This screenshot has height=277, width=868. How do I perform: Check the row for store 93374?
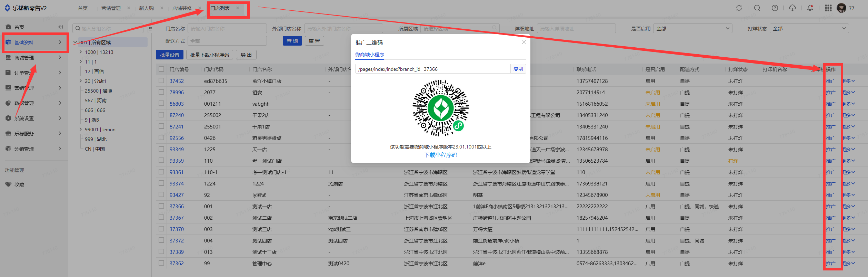pyautogui.click(x=161, y=183)
